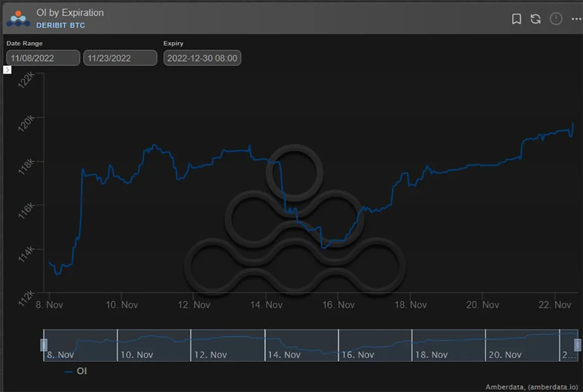Click the 18. Nov section in navigator
The height and width of the screenshot is (392, 583).
[x=449, y=345]
